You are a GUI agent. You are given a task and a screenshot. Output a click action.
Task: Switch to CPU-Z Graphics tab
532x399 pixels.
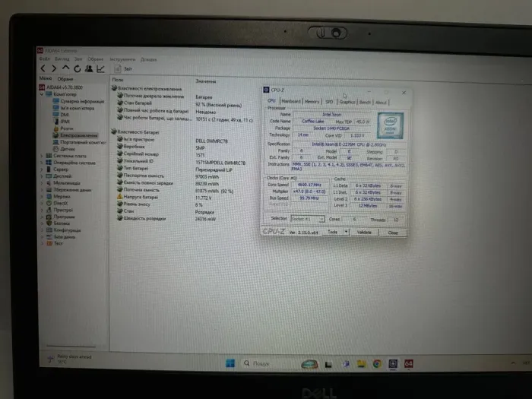(x=347, y=102)
